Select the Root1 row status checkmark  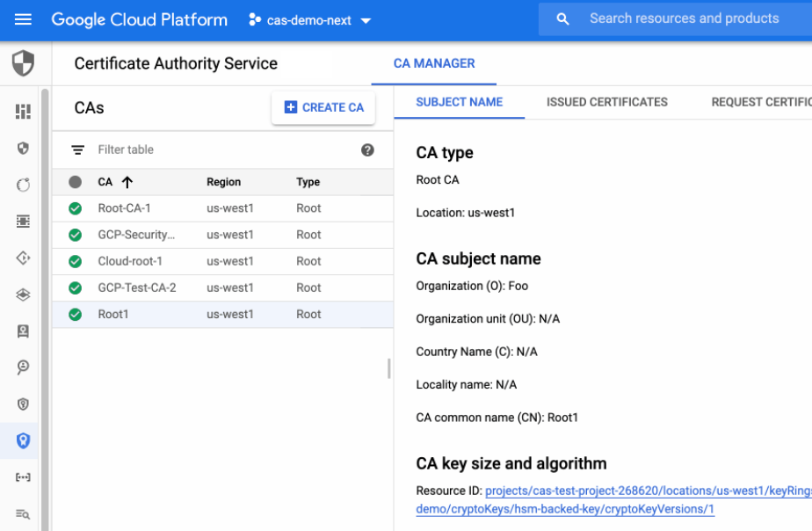point(75,314)
